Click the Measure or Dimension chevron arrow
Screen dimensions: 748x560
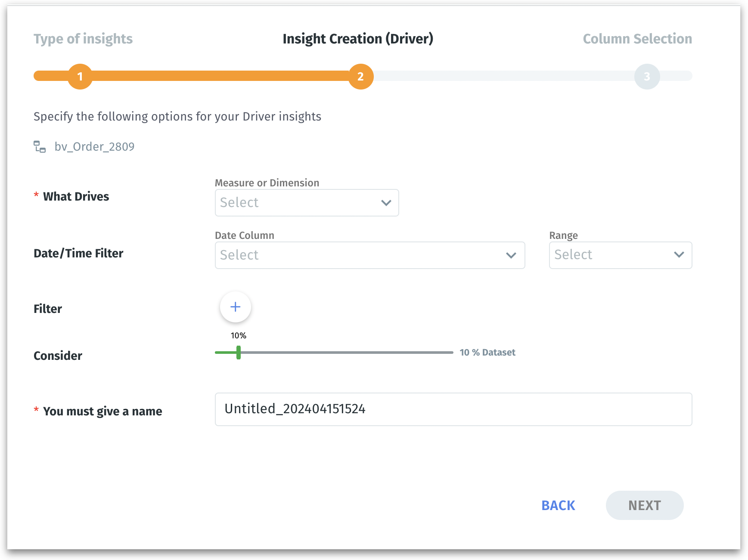pyautogui.click(x=386, y=203)
